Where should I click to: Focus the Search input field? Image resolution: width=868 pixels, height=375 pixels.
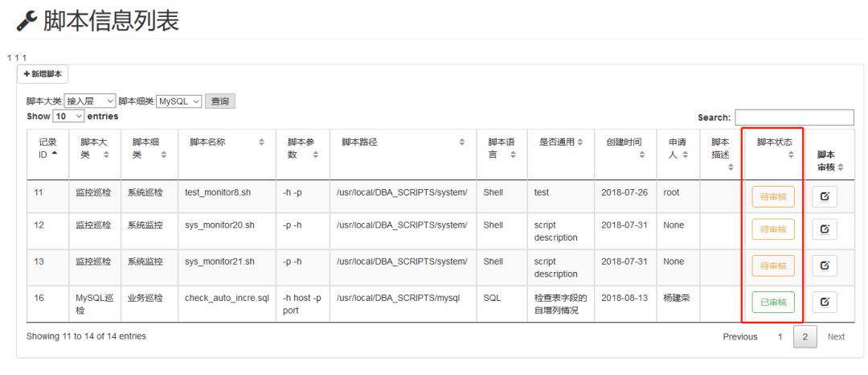[794, 117]
